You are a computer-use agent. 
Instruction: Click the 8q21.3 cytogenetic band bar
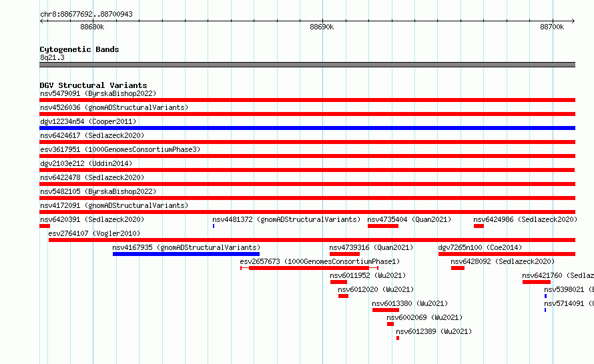click(x=307, y=65)
